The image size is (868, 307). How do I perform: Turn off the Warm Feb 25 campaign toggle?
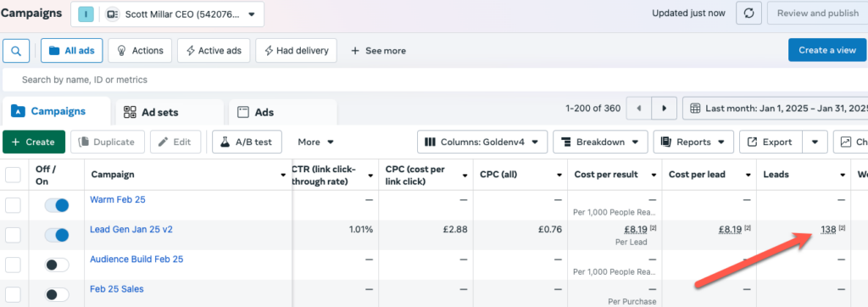57,205
